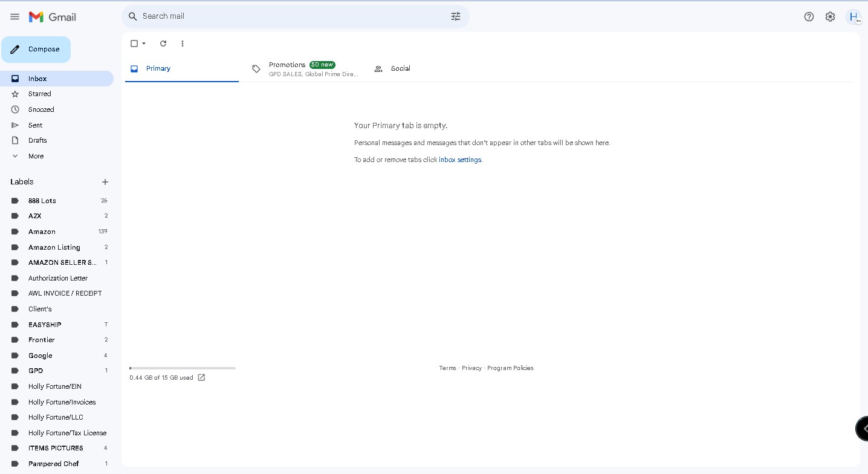868x474 pixels.
Task: Open storage management link icon
Action: (202, 378)
